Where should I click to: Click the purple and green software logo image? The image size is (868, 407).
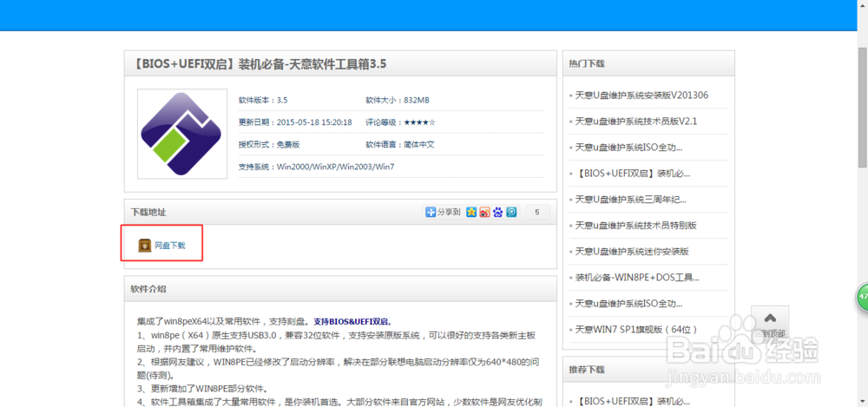[x=181, y=134]
